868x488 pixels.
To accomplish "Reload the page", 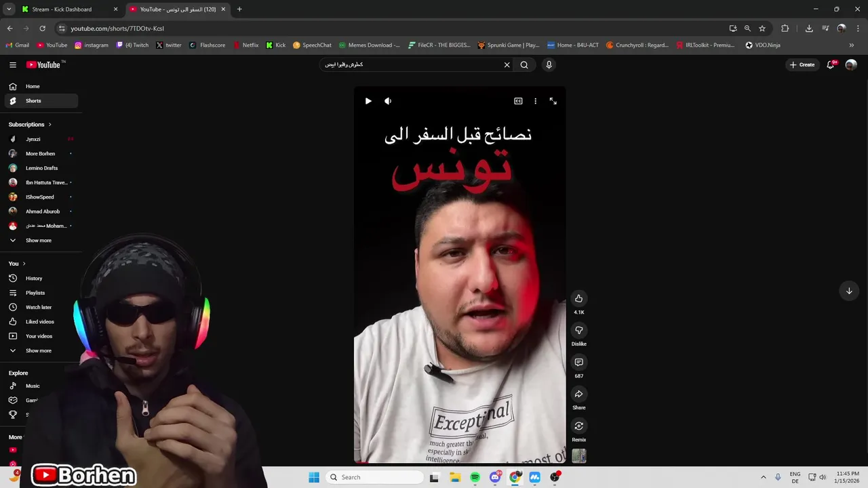I will pyautogui.click(x=42, y=28).
